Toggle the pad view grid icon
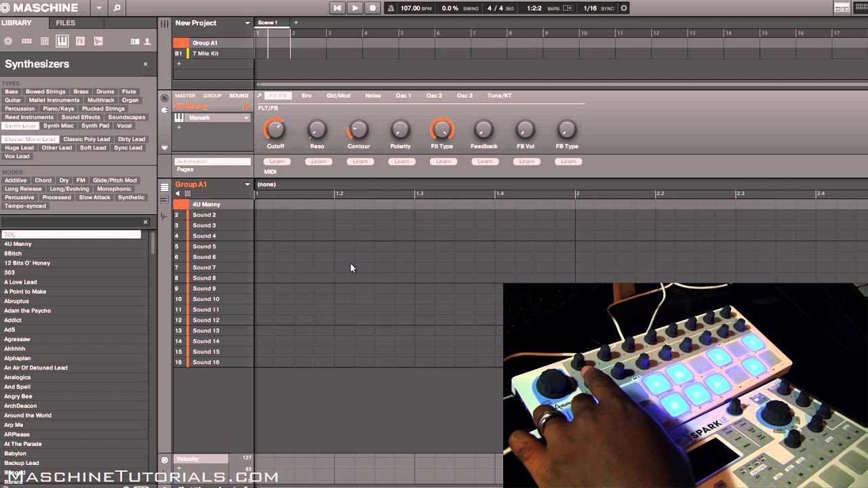The height and width of the screenshot is (488, 868). pyautogui.click(x=188, y=194)
